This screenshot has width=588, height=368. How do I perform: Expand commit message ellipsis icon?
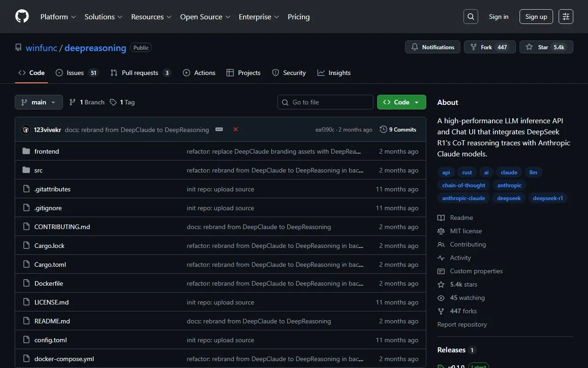(x=219, y=130)
